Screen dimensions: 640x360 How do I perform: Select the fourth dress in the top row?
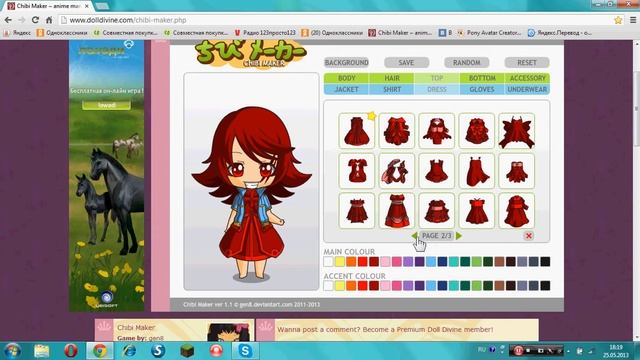476,131
